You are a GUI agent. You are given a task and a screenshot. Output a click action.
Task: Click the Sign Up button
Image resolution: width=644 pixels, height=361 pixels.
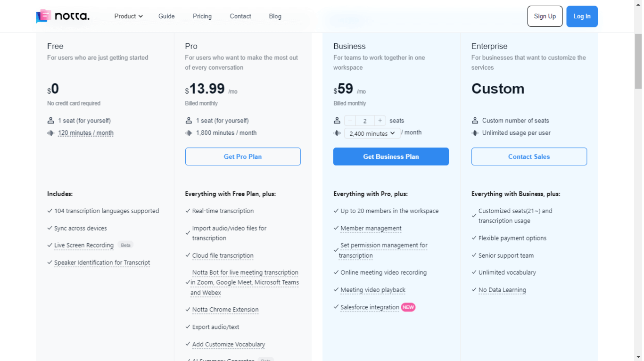[545, 16]
